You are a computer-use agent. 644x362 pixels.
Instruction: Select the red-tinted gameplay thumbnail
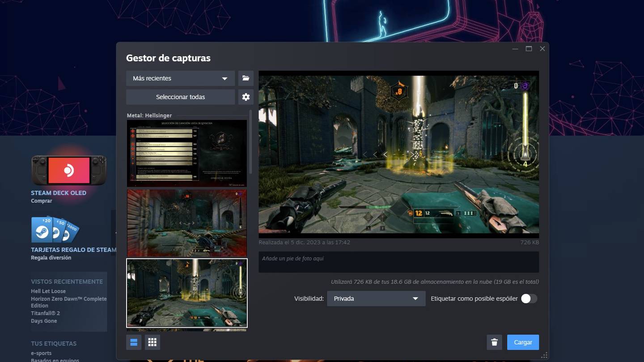(186, 223)
